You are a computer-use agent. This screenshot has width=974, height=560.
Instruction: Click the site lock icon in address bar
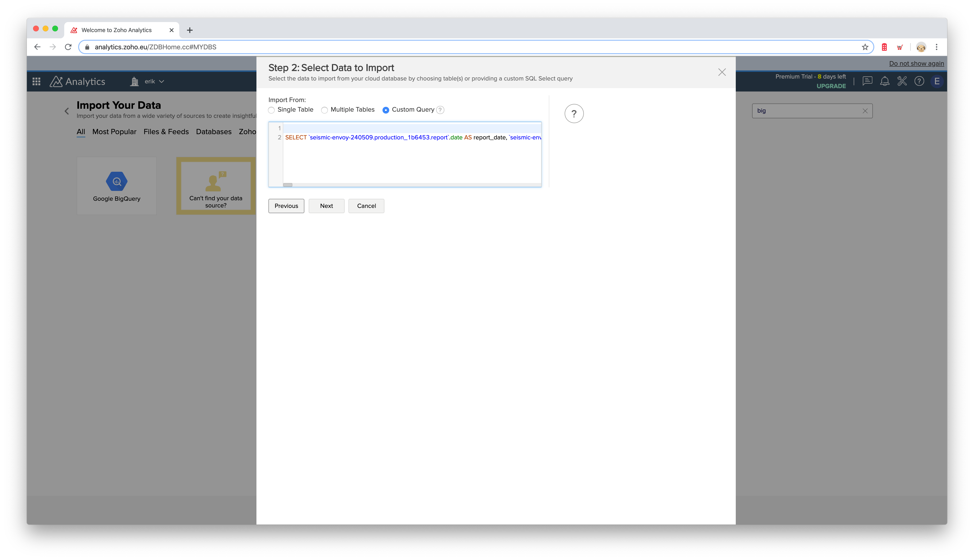[87, 47]
